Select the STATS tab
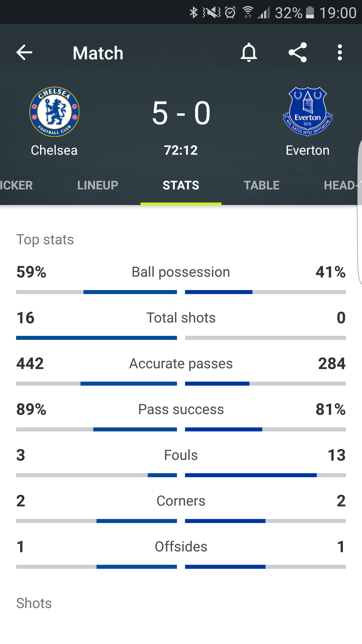This screenshot has height=644, width=362. pos(181,185)
